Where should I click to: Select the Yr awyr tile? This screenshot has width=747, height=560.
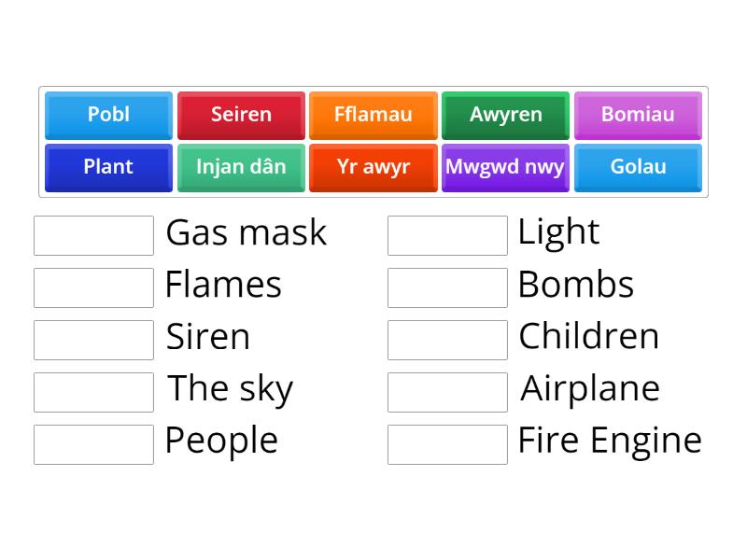[373, 167]
